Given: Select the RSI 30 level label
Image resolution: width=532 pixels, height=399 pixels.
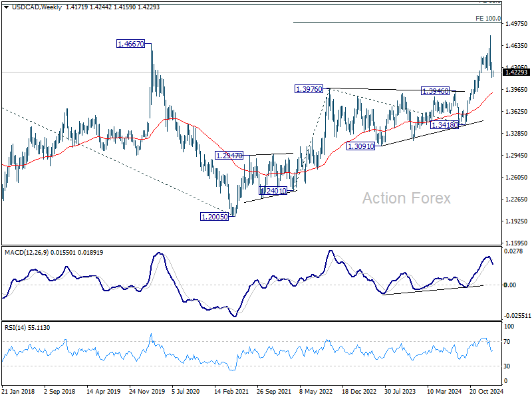Looking at the screenshot, I should (507, 366).
